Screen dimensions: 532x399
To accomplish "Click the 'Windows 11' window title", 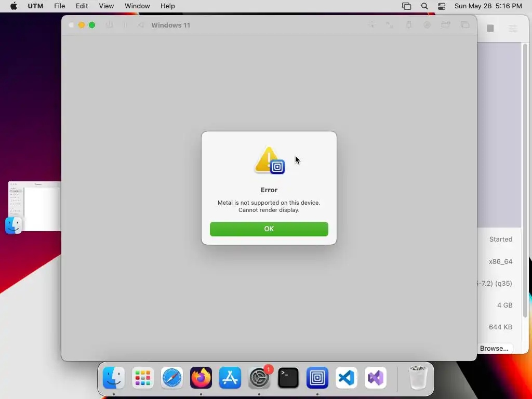I will (x=170, y=25).
